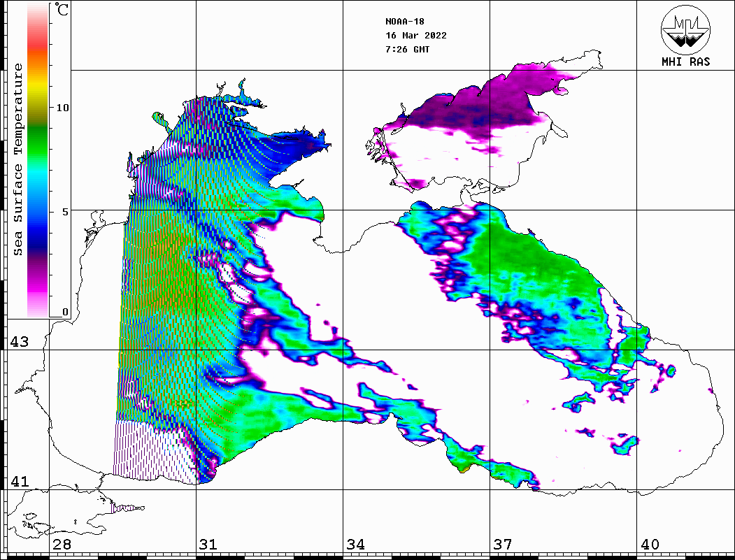The image size is (735, 560).
Task: Click the '°C' unit label
Action: tap(62, 9)
